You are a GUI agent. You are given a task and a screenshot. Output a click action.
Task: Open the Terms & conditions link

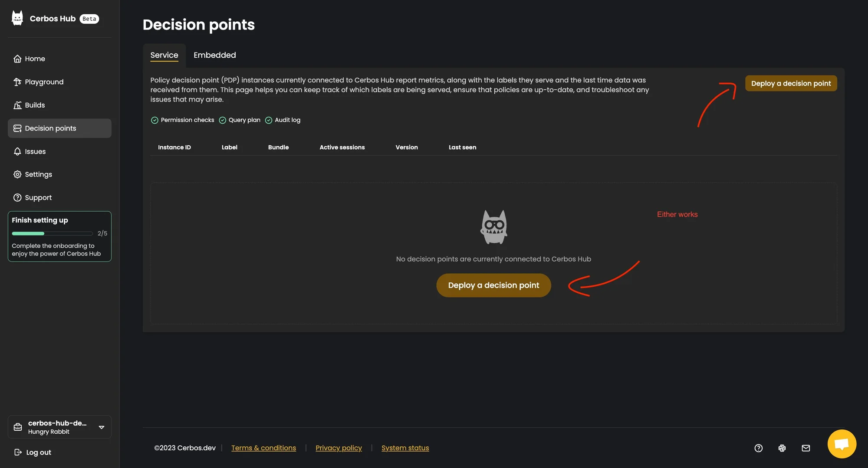point(263,448)
